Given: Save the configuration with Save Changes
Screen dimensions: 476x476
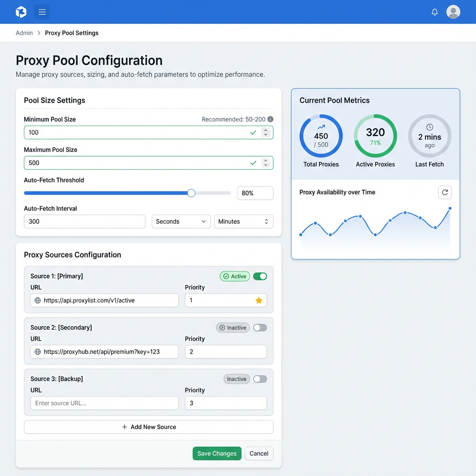Looking at the screenshot, I should [217, 454].
